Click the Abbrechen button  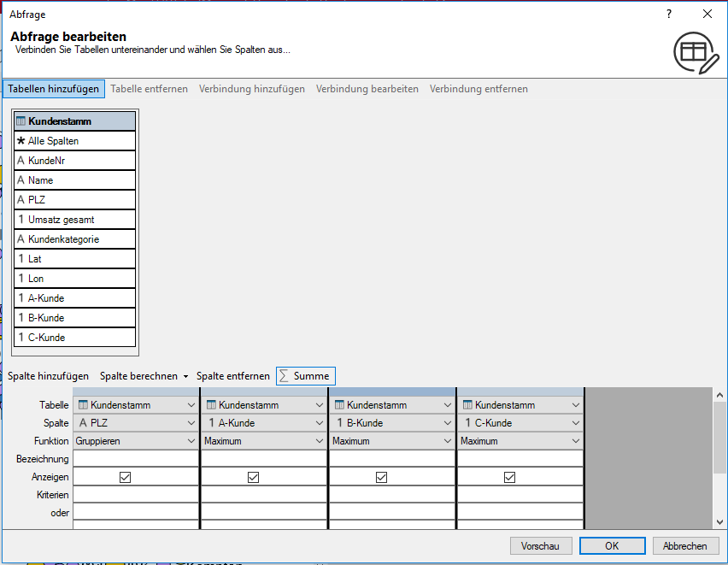pos(684,546)
